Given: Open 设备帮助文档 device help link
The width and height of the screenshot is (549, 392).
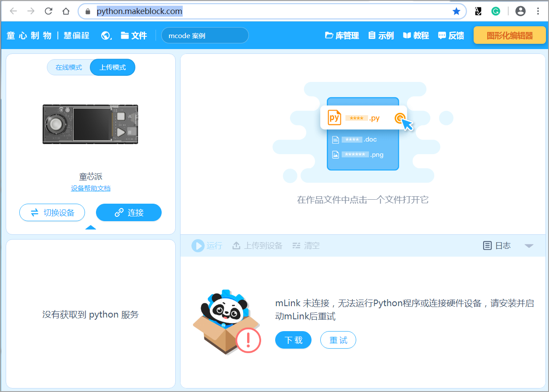Looking at the screenshot, I should point(91,188).
